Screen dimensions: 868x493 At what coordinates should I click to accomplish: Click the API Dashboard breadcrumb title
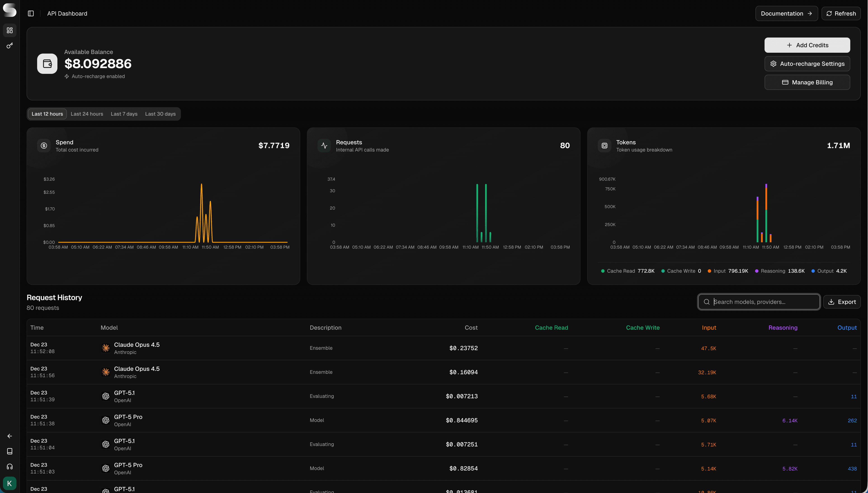pos(67,14)
